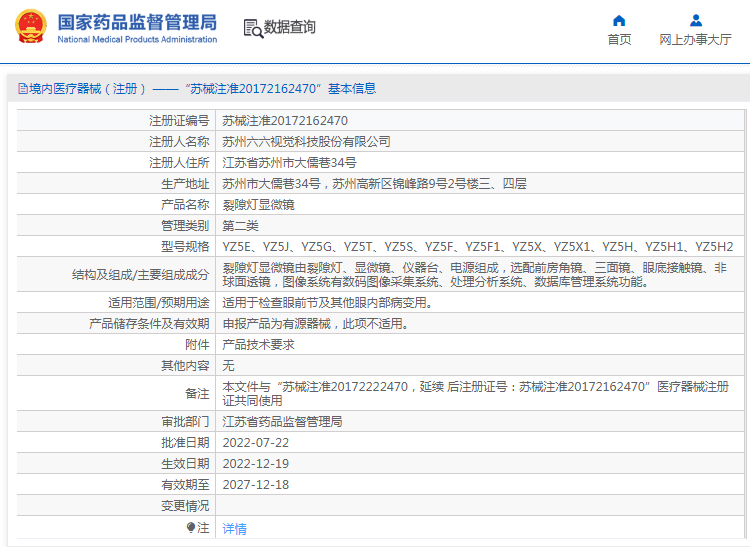750x547 pixels.
Task: Open the 详情 link
Action: (234, 528)
